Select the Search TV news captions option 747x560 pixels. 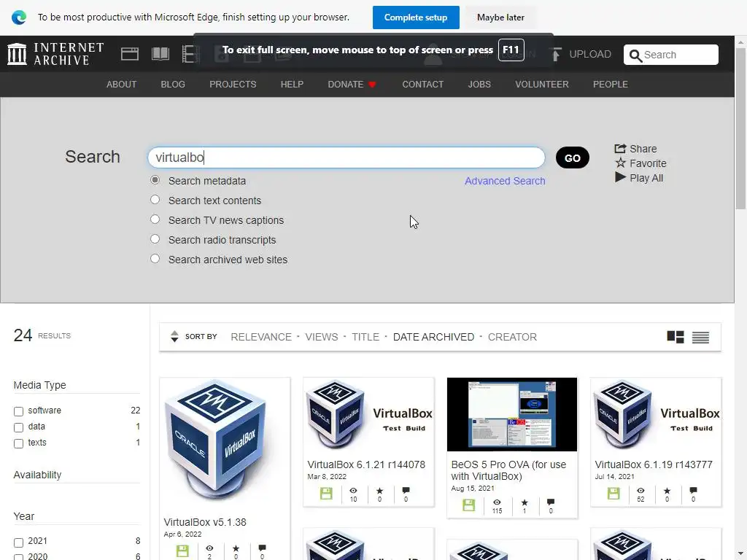tap(155, 219)
